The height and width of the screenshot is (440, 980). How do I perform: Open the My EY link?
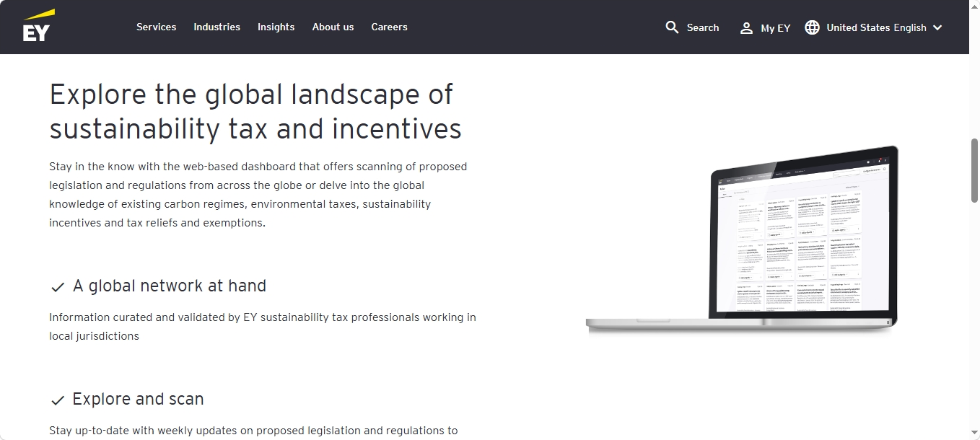click(776, 28)
